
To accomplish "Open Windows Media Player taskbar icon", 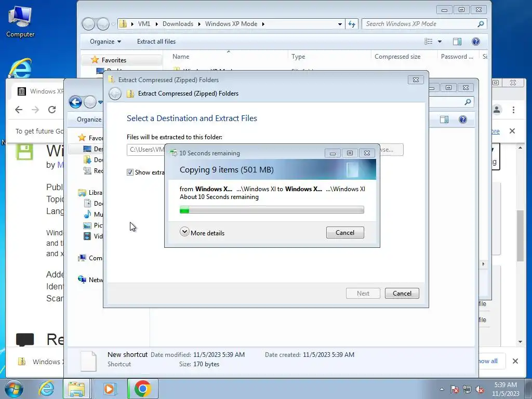I will coord(109,389).
